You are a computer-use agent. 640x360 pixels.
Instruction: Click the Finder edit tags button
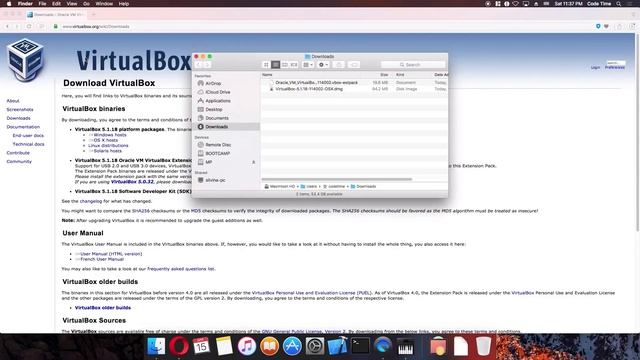[x=354, y=64]
